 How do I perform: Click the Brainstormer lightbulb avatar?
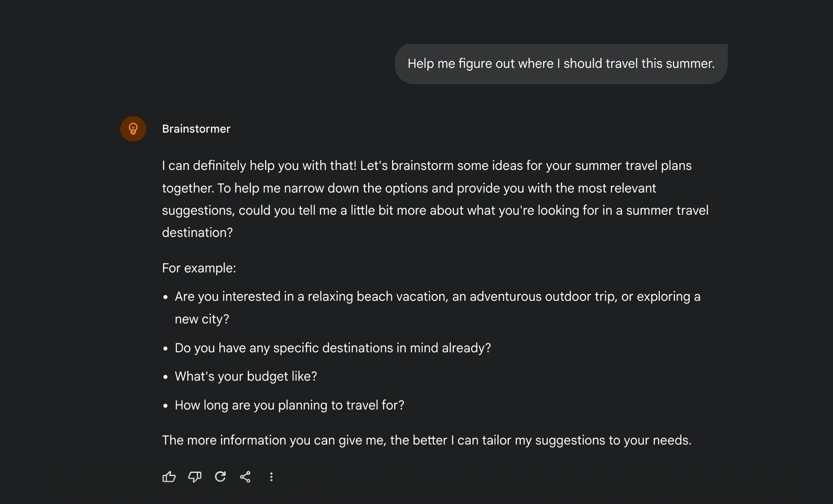(x=132, y=129)
